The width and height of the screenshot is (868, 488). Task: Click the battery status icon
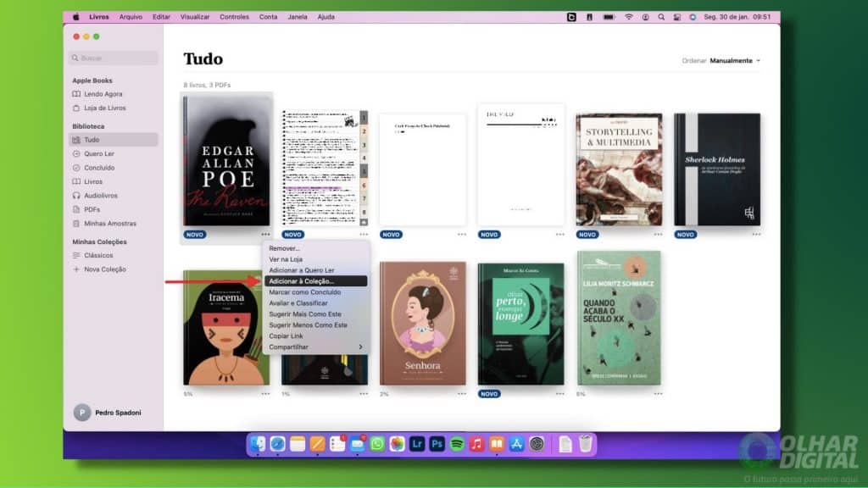(609, 17)
